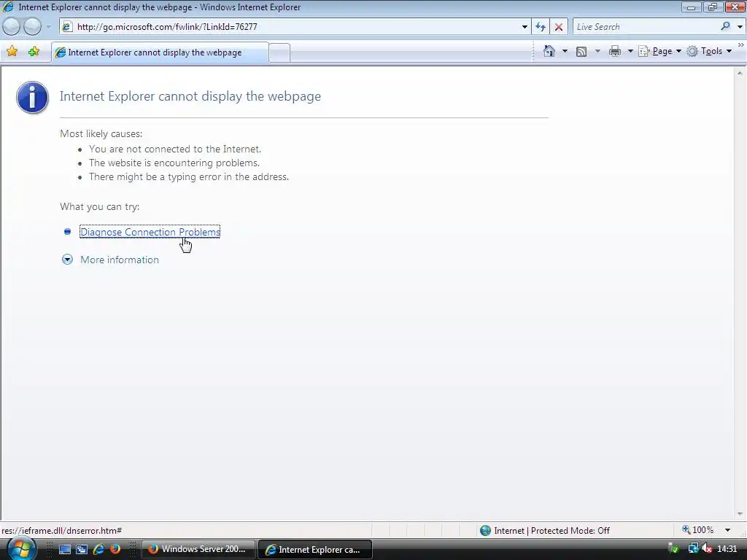Click the scrollbar down arrow
Viewport: 747px width, 560px height.
tap(740, 514)
